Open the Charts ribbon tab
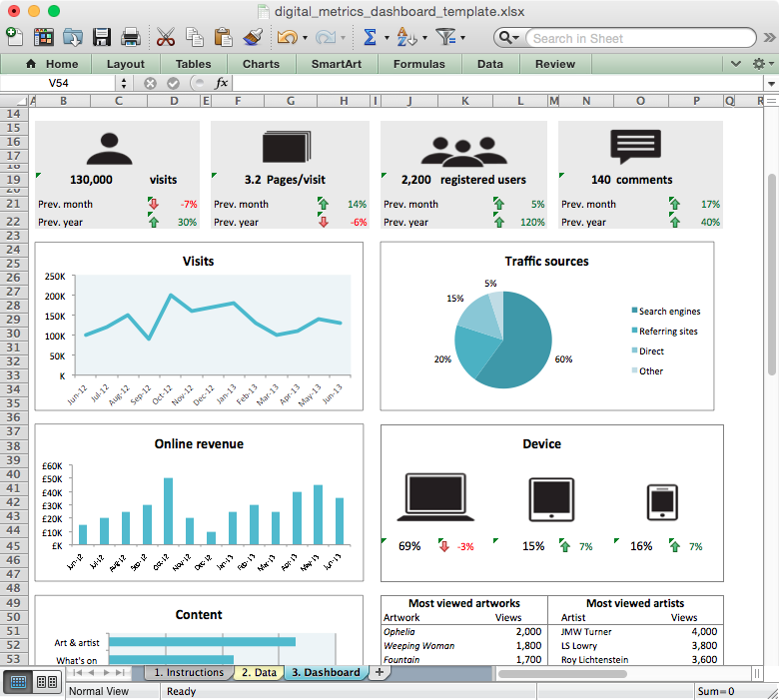This screenshot has height=700, width=779. pyautogui.click(x=261, y=64)
